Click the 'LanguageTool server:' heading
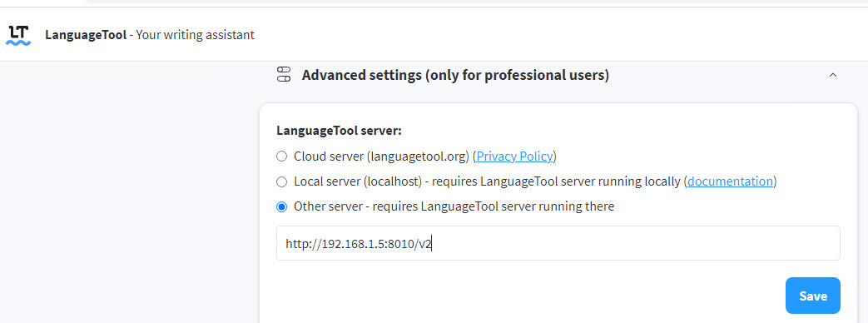Screen dimensions: 868x323 tap(339, 132)
